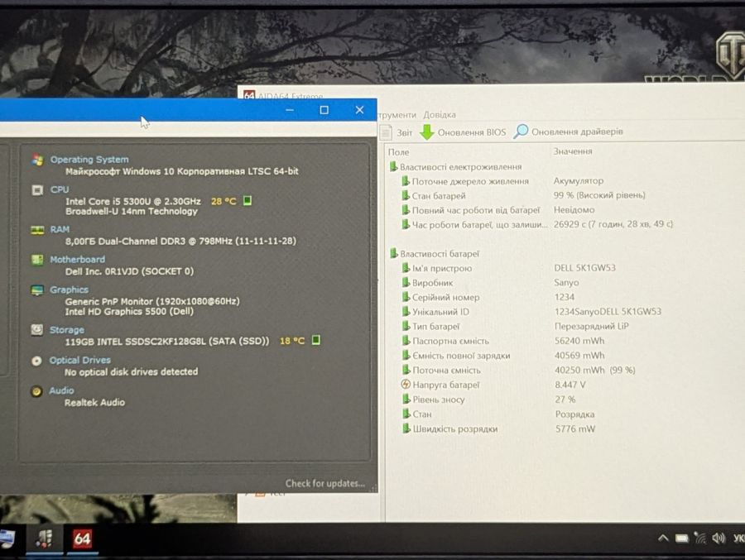Open the Graphics section link
Screen dimensions: 745x560
point(69,290)
